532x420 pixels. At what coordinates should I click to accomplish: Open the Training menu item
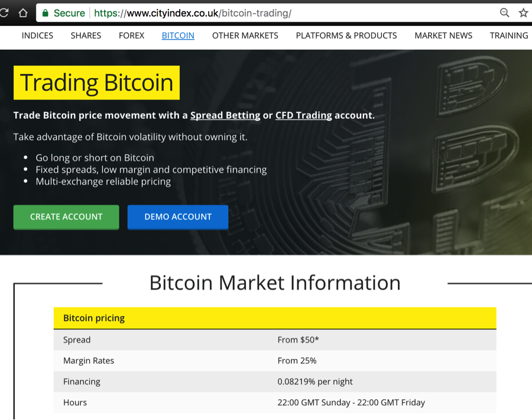point(509,35)
